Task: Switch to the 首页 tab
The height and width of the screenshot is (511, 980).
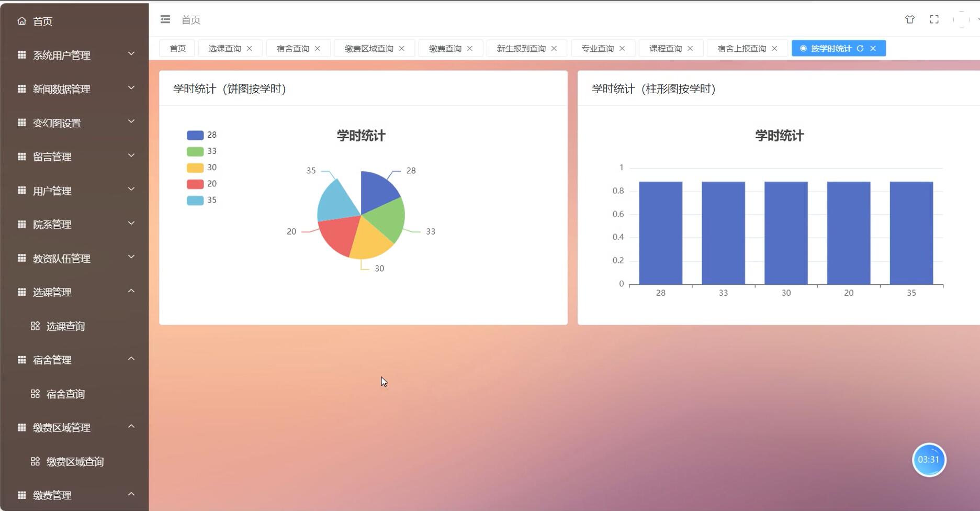Action: click(x=177, y=48)
